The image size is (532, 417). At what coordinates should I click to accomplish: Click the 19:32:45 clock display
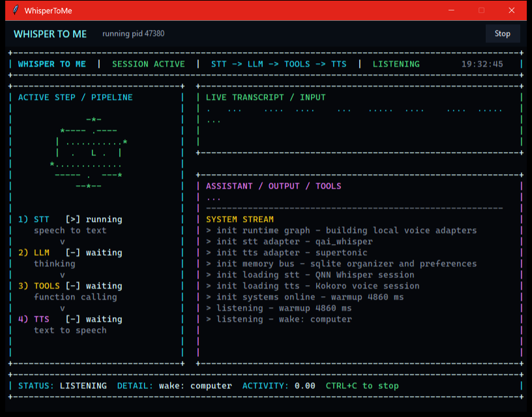482,64
